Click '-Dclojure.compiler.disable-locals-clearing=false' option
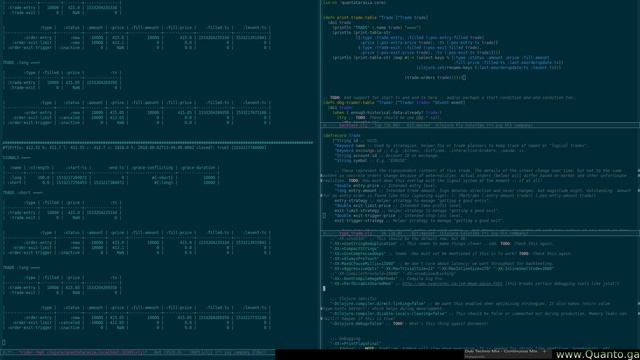Screen dimensions: 640x360 (389, 313)
